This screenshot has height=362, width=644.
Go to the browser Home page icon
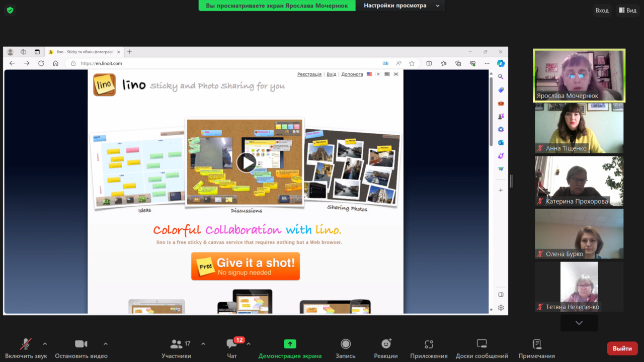coord(56,63)
